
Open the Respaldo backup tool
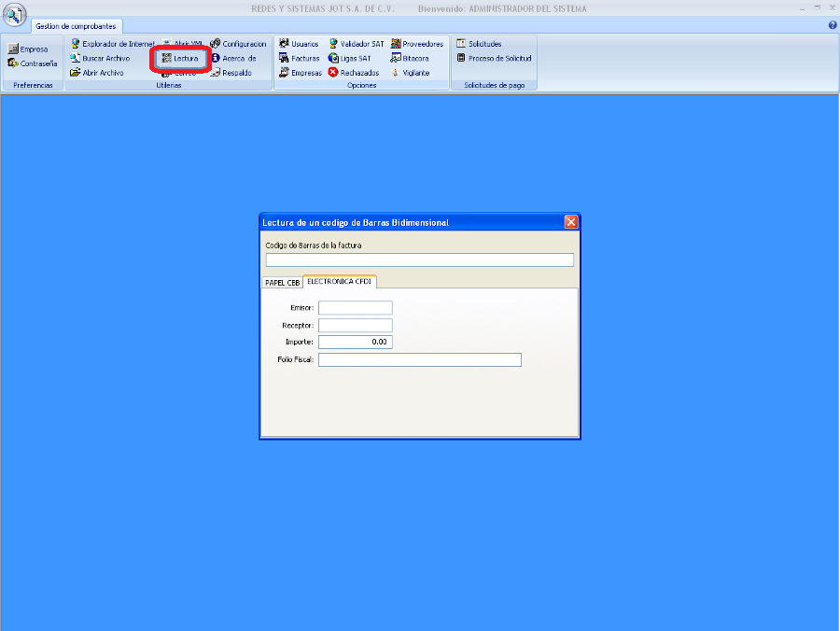(x=216, y=72)
